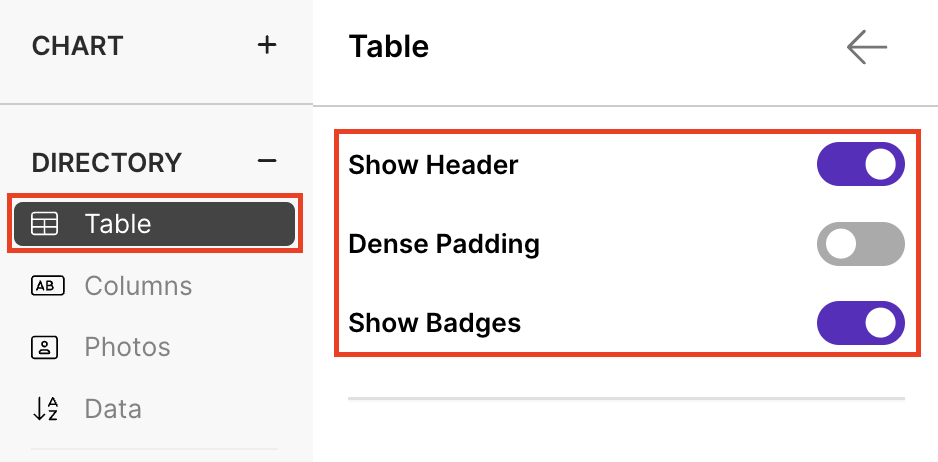Image resolution: width=938 pixels, height=462 pixels.
Task: Click the DIRECTORY section heading
Action: [x=106, y=163]
